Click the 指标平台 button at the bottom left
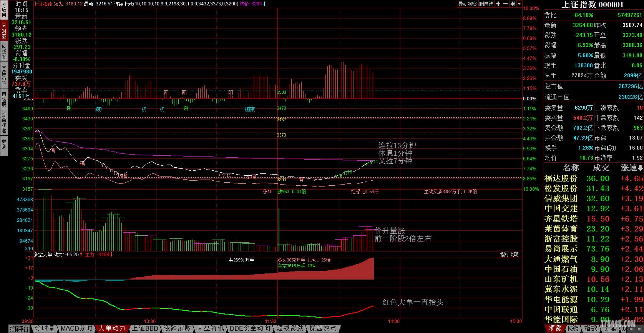Screen dimensions: 644x333 coord(19,329)
